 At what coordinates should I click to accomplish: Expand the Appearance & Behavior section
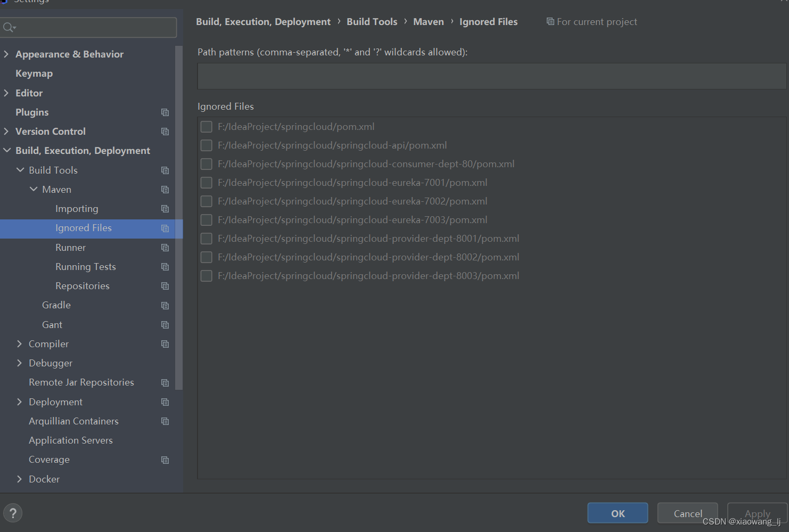[6, 54]
